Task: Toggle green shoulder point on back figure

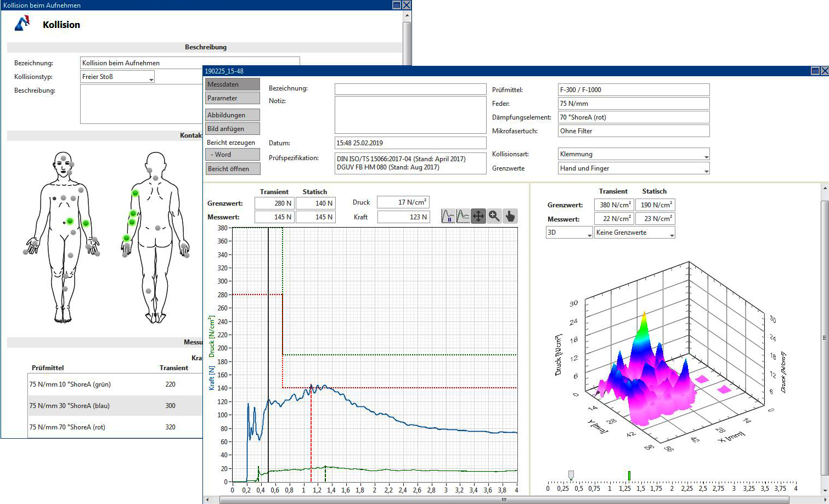Action: pyautogui.click(x=135, y=193)
